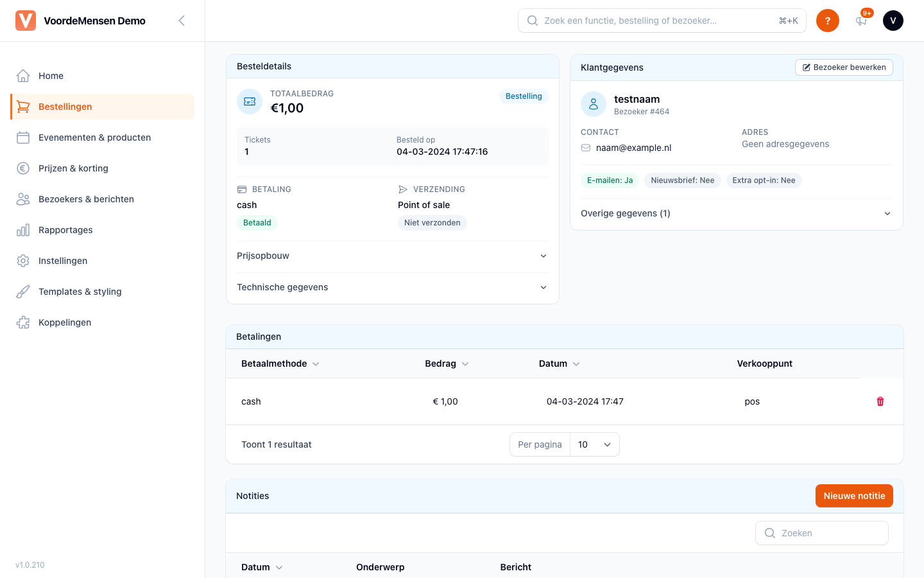Screen dimensions: 924x578
Task: Click the ticket icon beside Totaalbedrag
Action: 250,101
